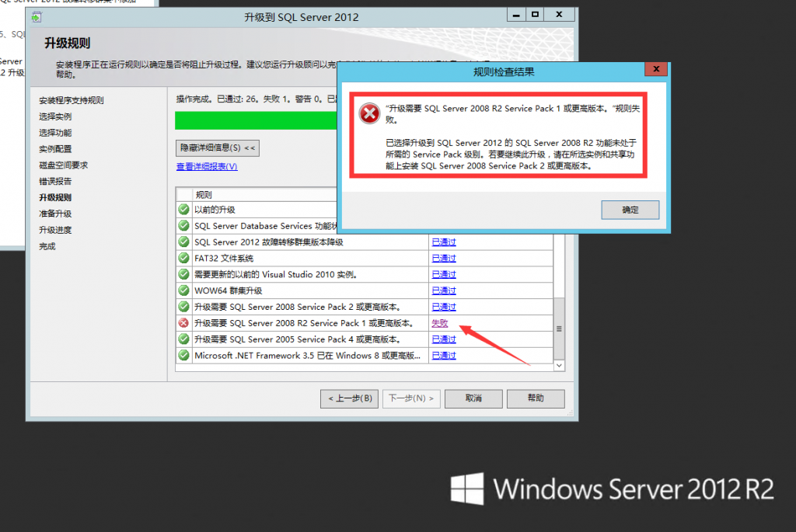Screen dimensions: 796x532
Task: Click the red failure icon beside SQL Server 2008 R2 SP1 rule
Action: (183, 322)
